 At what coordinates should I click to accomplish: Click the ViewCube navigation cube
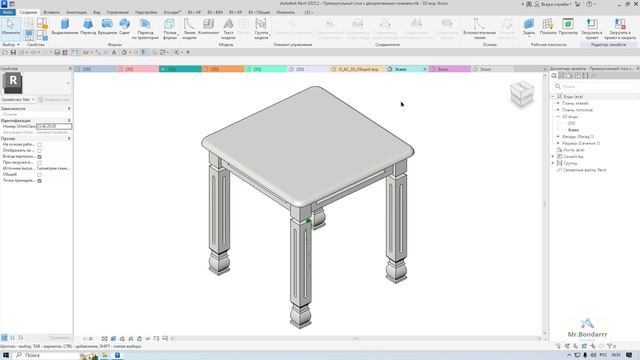[x=522, y=94]
